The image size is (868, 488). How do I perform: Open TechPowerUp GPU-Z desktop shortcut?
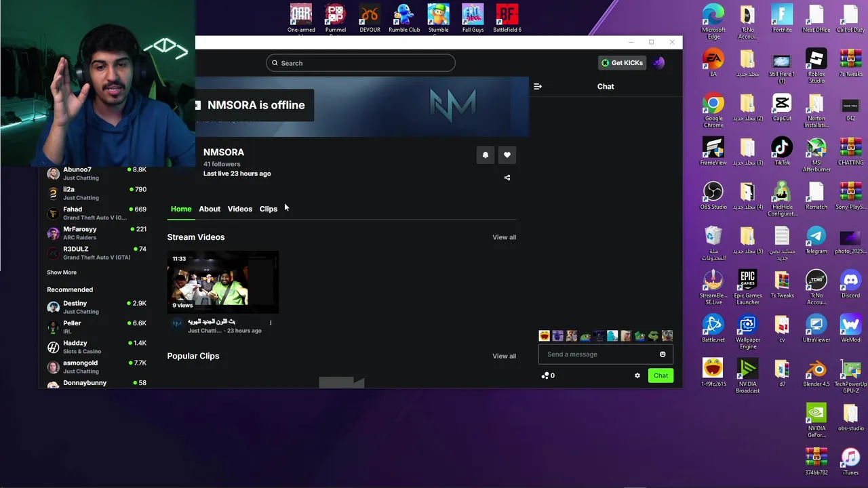(x=850, y=376)
